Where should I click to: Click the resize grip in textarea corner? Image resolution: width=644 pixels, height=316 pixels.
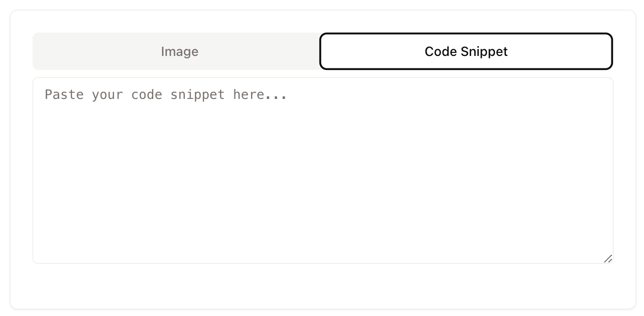click(x=608, y=258)
